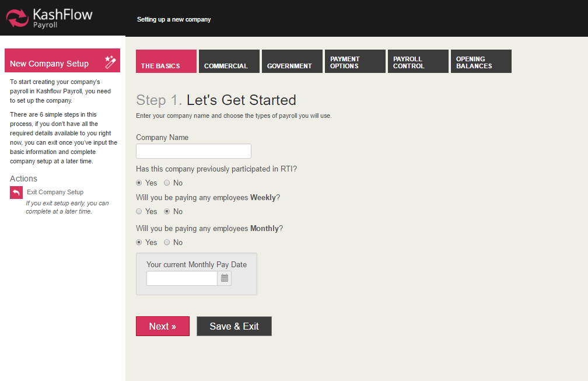Select No for previous RTI participation
The width and height of the screenshot is (588, 381).
pos(167,183)
